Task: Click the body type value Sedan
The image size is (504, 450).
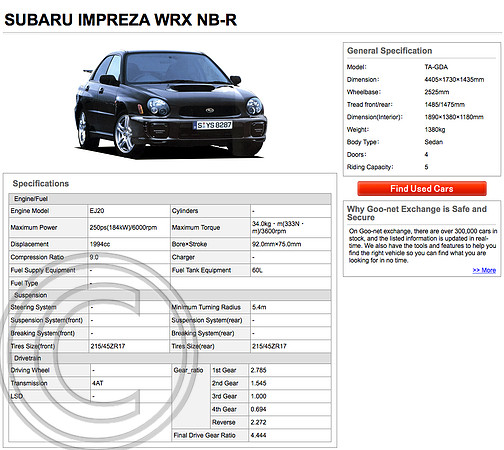Action: pyautogui.click(x=433, y=142)
